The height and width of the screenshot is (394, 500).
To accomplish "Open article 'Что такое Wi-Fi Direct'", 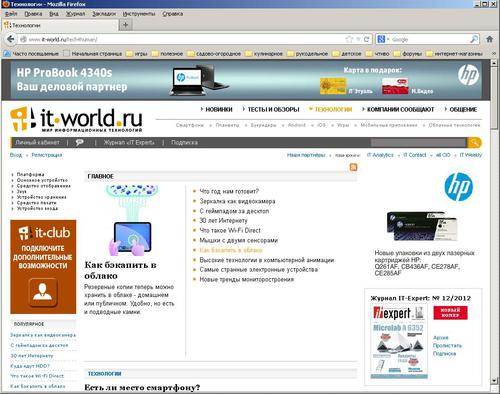I will click(x=230, y=230).
